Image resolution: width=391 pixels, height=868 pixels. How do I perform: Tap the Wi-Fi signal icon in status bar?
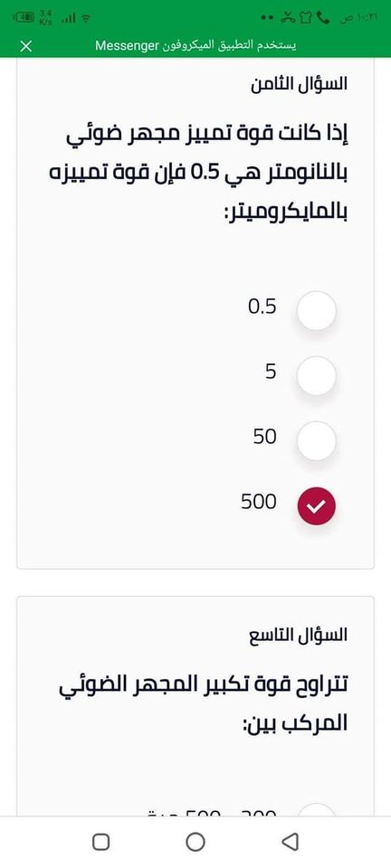point(86,18)
